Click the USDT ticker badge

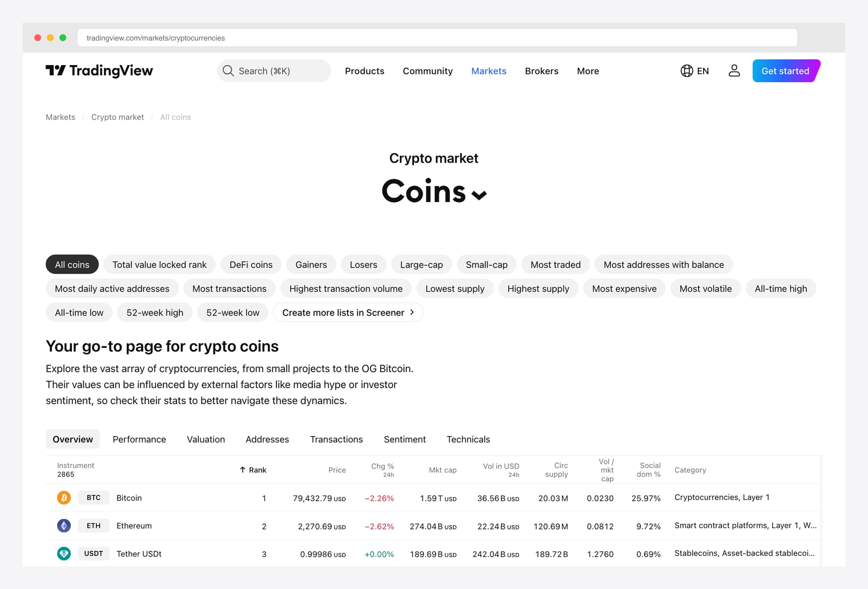pos(94,554)
